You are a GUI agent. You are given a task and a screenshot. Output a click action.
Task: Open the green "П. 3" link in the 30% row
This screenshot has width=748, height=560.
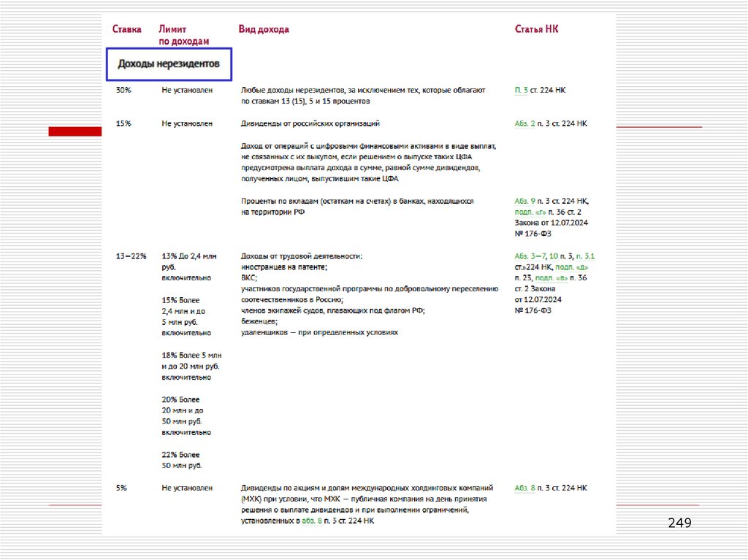coord(521,90)
